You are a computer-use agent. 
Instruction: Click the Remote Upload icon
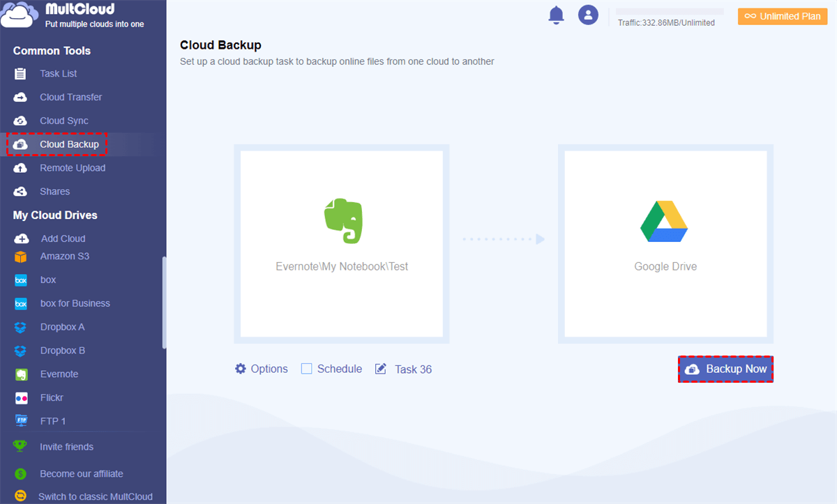coord(20,168)
